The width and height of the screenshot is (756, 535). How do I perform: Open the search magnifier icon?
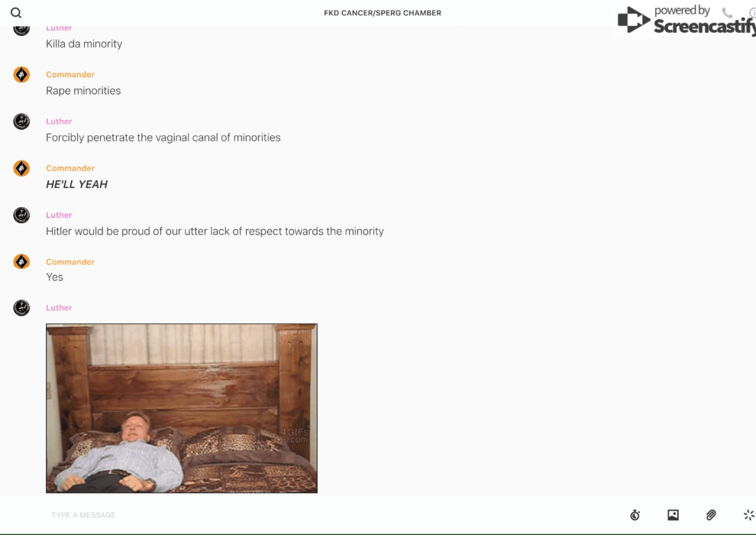click(x=16, y=13)
